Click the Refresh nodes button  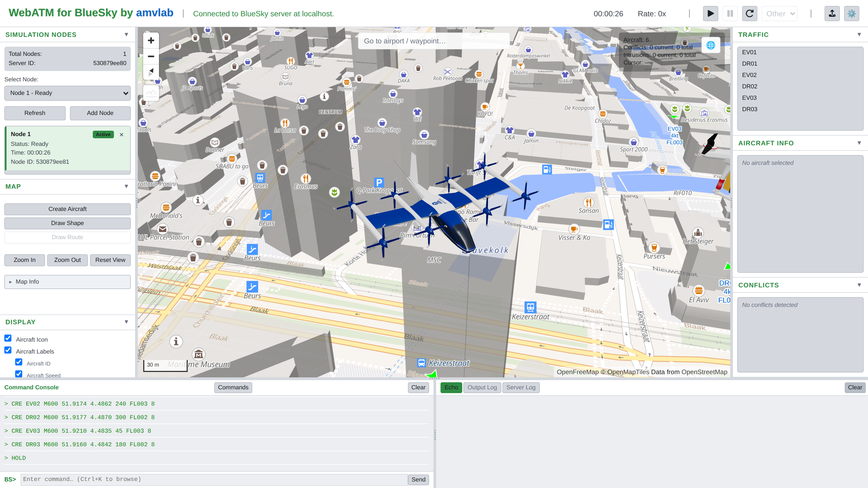point(35,113)
